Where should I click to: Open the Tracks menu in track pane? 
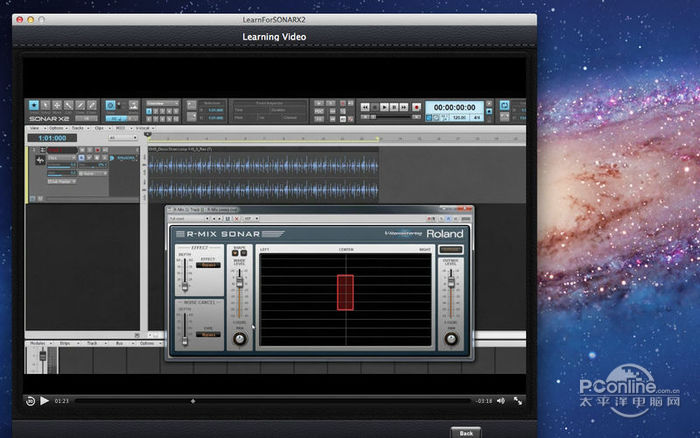click(77, 128)
